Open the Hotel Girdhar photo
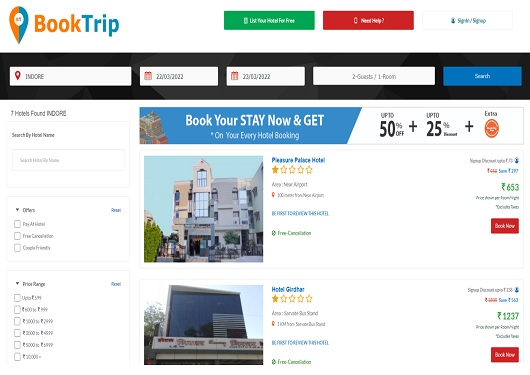The width and height of the screenshot is (530, 375). pos(203,325)
